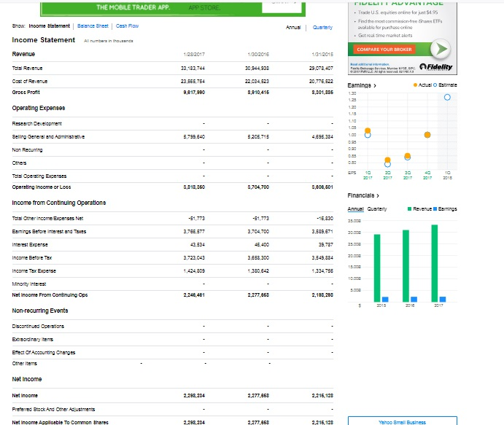504x425 pixels.
Task: Click the 2015 green revenue bar
Action: click(377, 268)
